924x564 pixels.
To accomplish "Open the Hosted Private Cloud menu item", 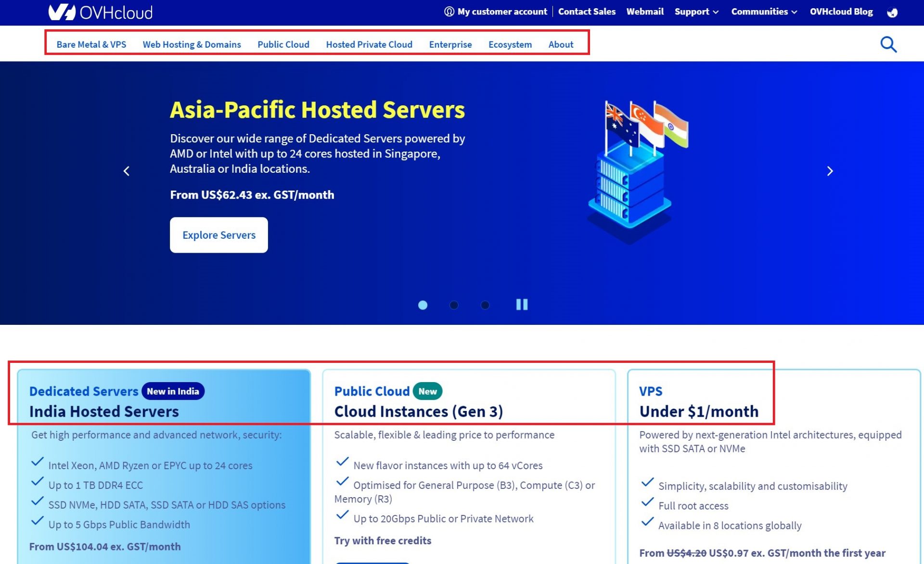I will (369, 44).
